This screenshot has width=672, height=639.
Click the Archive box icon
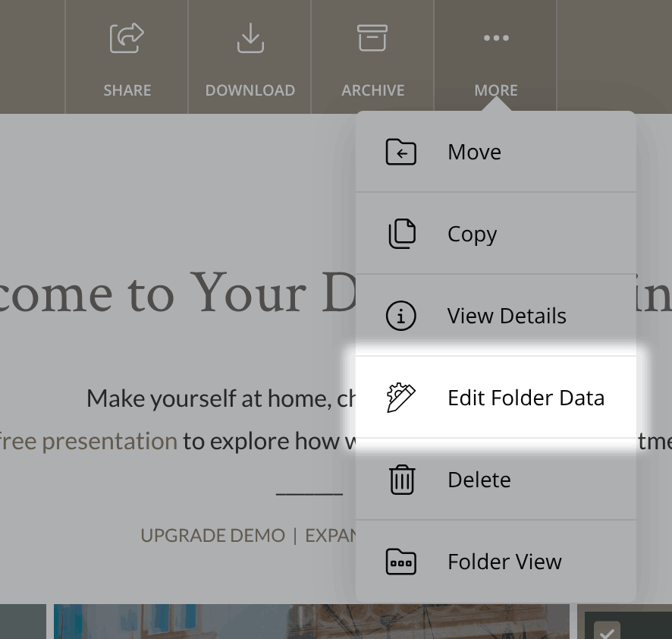[x=372, y=38]
